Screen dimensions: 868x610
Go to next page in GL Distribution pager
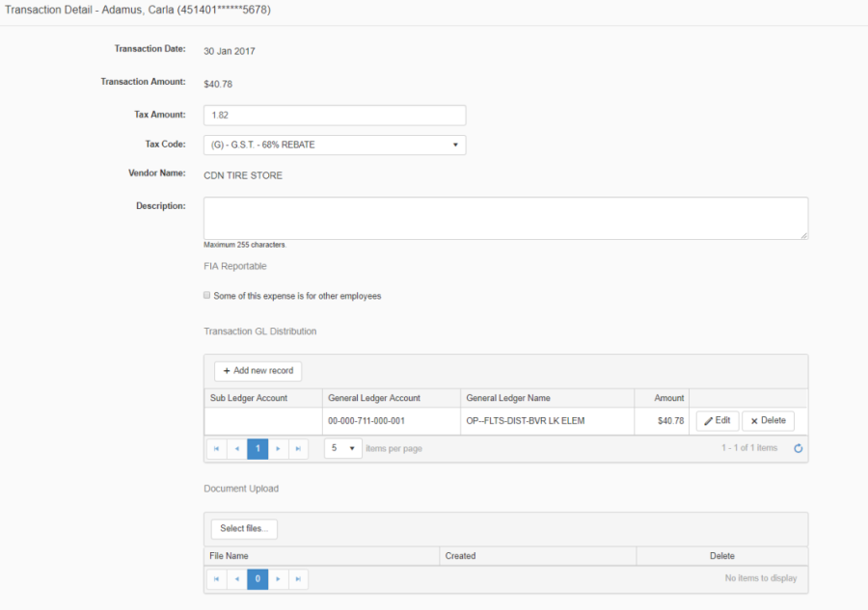278,449
